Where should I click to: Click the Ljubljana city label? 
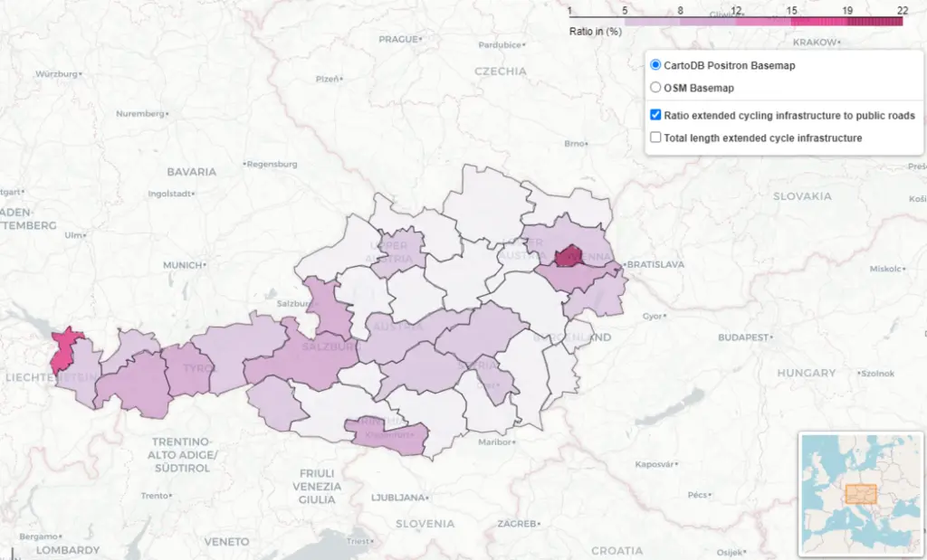397,498
